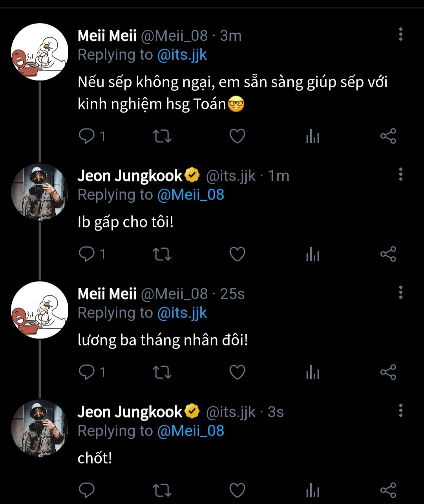Retweet Meii Meii's tweet about Toán

(x=161, y=136)
